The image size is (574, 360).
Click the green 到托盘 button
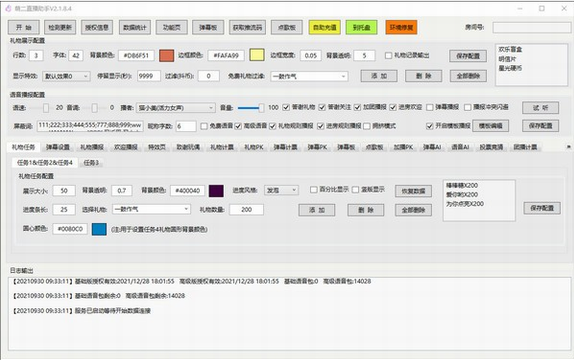(362, 27)
